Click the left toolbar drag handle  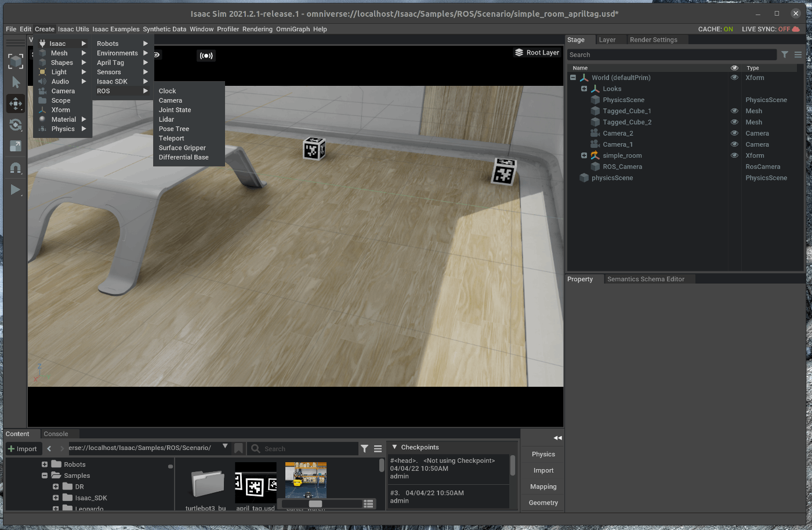(x=16, y=43)
